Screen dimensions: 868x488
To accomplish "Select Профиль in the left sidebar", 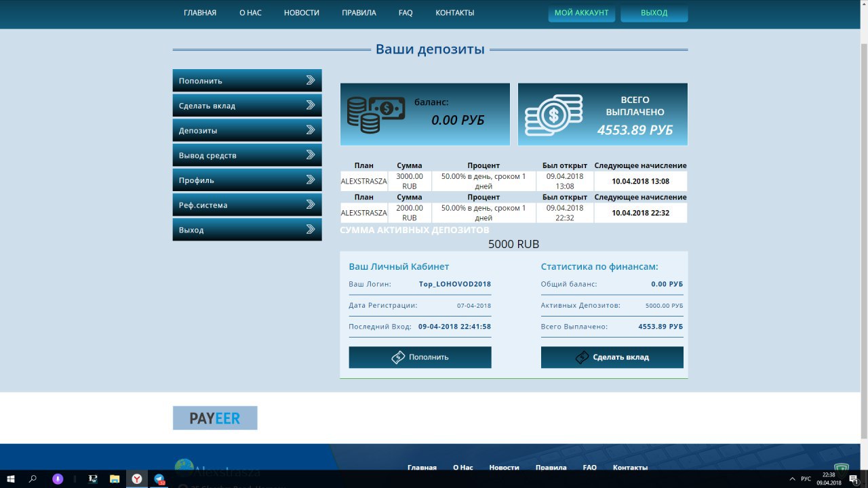I will click(247, 180).
